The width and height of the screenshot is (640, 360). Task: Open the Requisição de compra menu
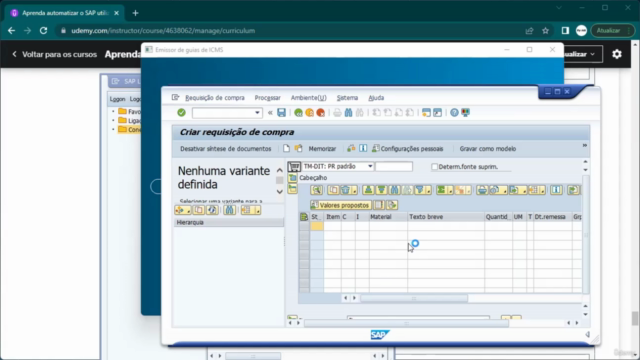pos(215,98)
